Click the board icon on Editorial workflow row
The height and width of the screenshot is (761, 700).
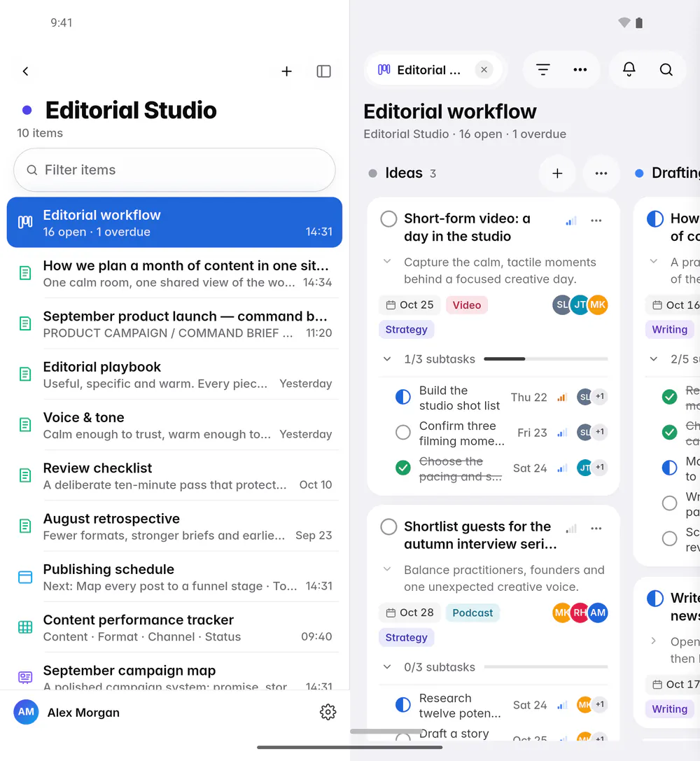click(25, 223)
